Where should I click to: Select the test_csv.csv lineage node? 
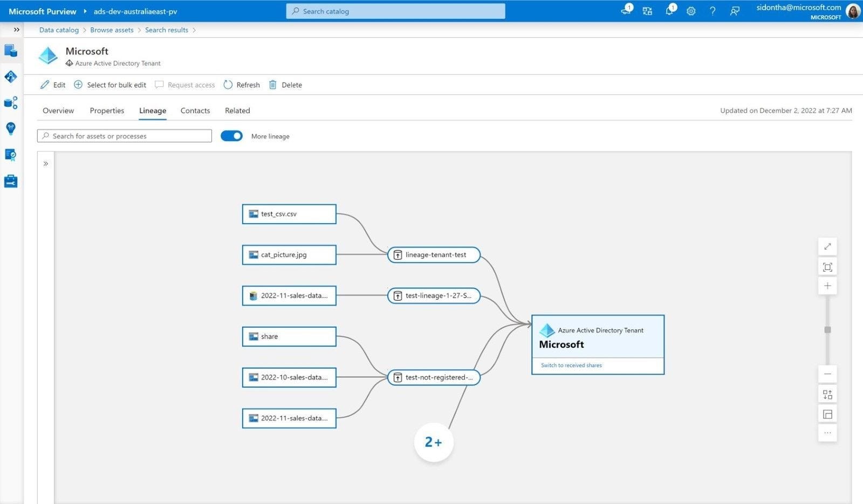pos(289,214)
